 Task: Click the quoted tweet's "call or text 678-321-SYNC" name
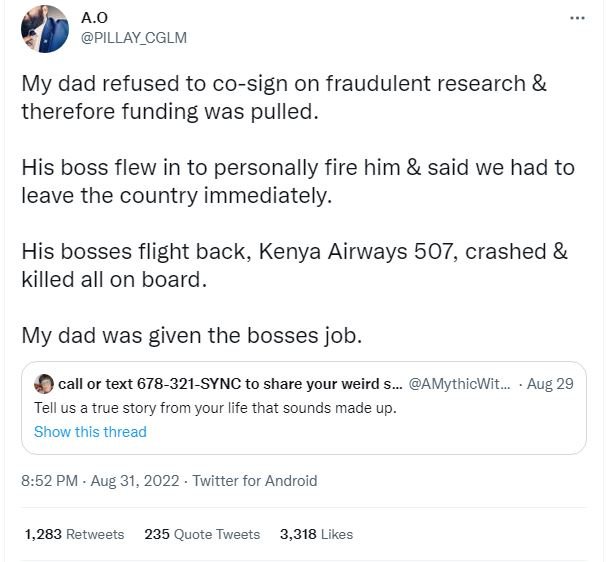pyautogui.click(x=229, y=384)
